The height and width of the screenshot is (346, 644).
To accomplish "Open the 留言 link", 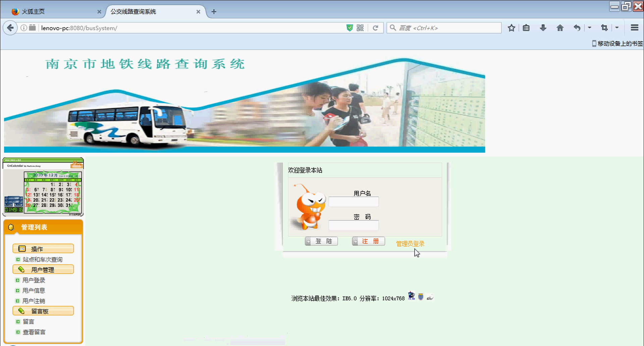I will (29, 322).
